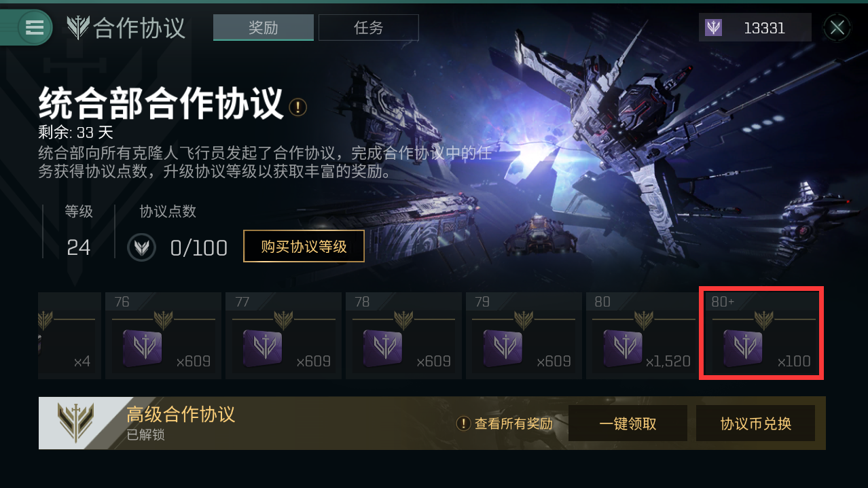
Task: Click 购买协议等级 button
Action: coord(304,246)
